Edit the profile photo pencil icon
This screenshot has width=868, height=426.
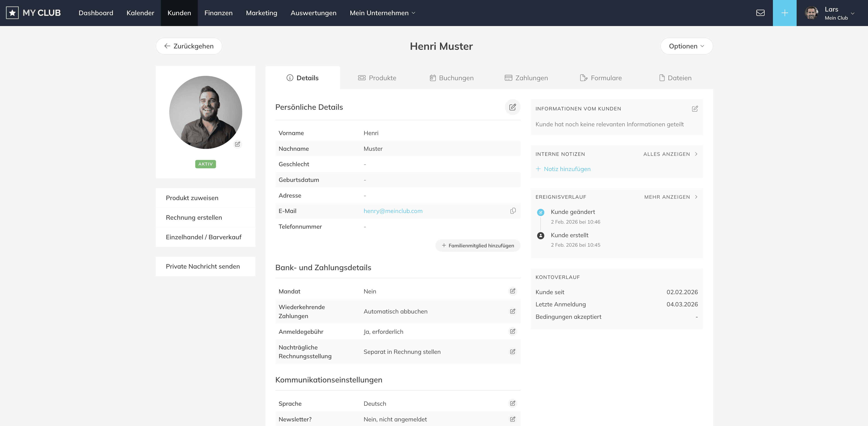(238, 144)
